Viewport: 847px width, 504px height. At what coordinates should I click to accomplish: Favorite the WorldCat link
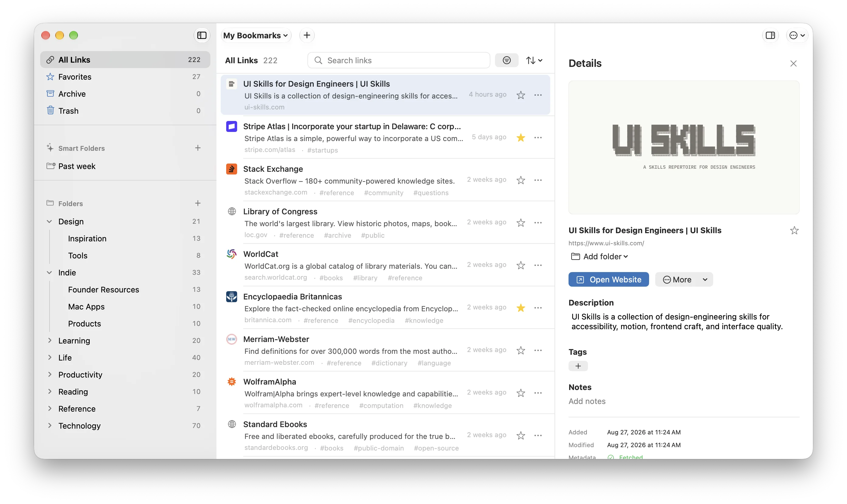click(x=520, y=265)
